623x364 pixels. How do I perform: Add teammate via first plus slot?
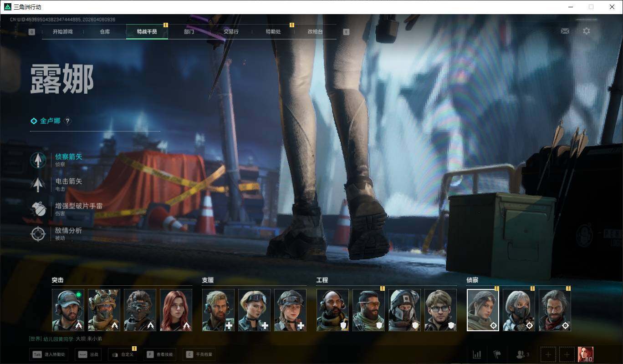pyautogui.click(x=548, y=354)
